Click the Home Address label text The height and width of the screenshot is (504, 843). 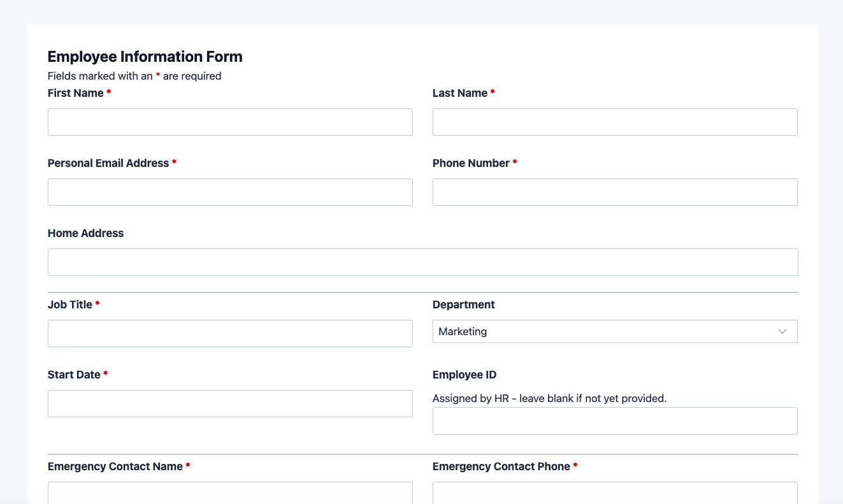pos(85,233)
